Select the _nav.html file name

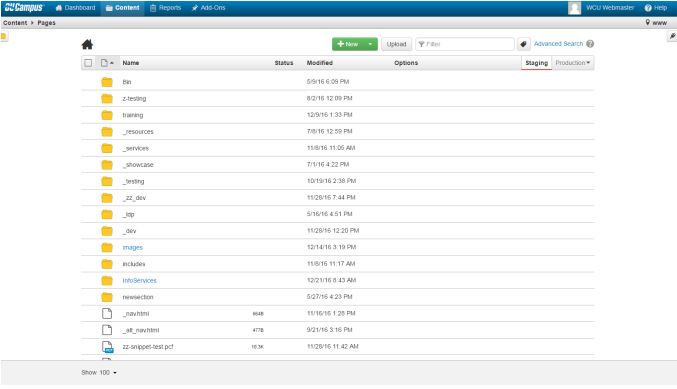136,313
